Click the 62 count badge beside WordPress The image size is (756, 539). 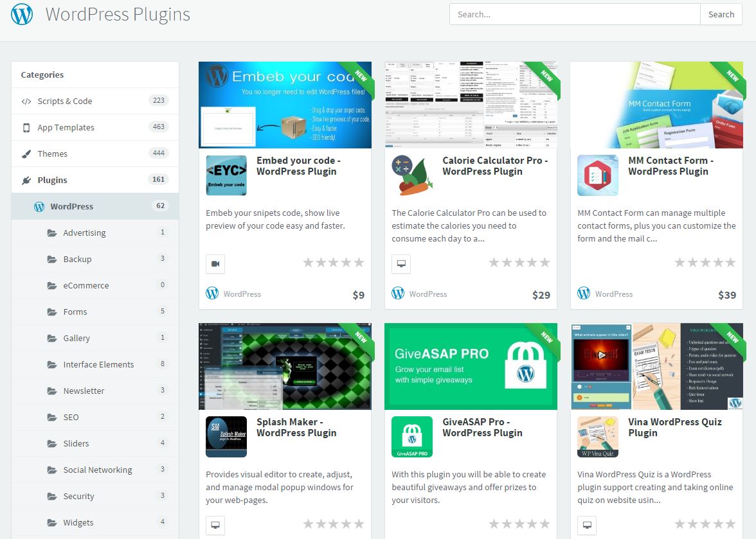click(x=161, y=206)
